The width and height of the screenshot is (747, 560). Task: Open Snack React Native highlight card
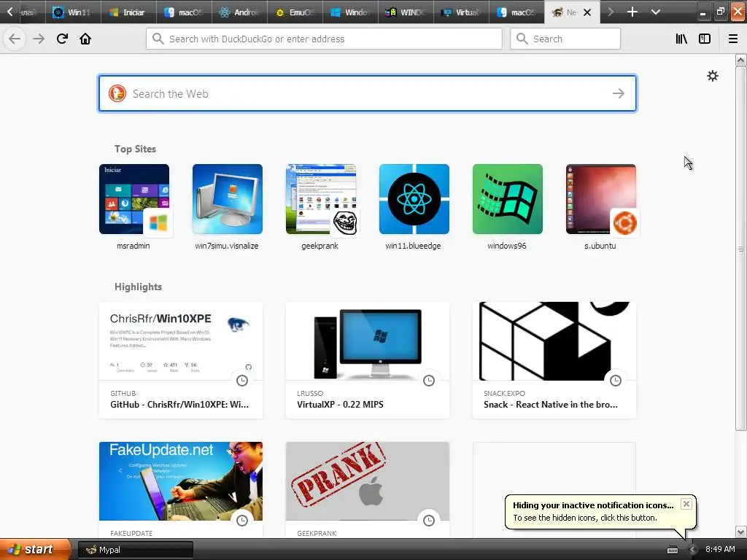pos(554,360)
